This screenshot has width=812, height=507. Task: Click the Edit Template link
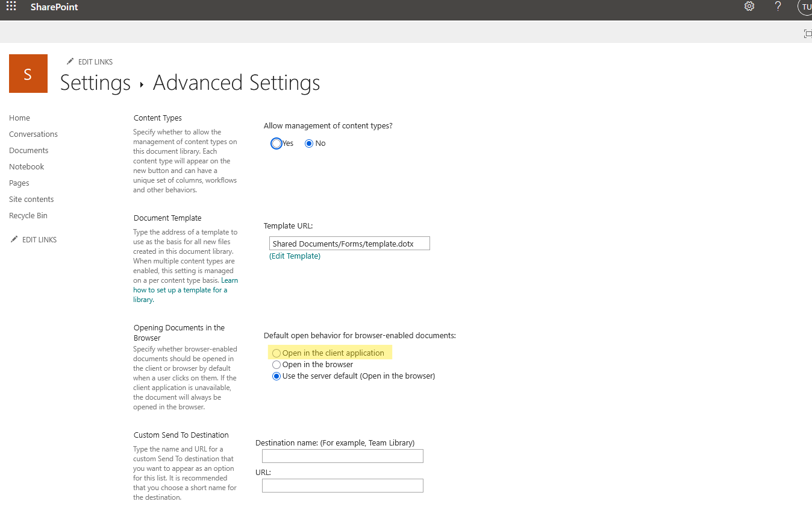coord(295,256)
